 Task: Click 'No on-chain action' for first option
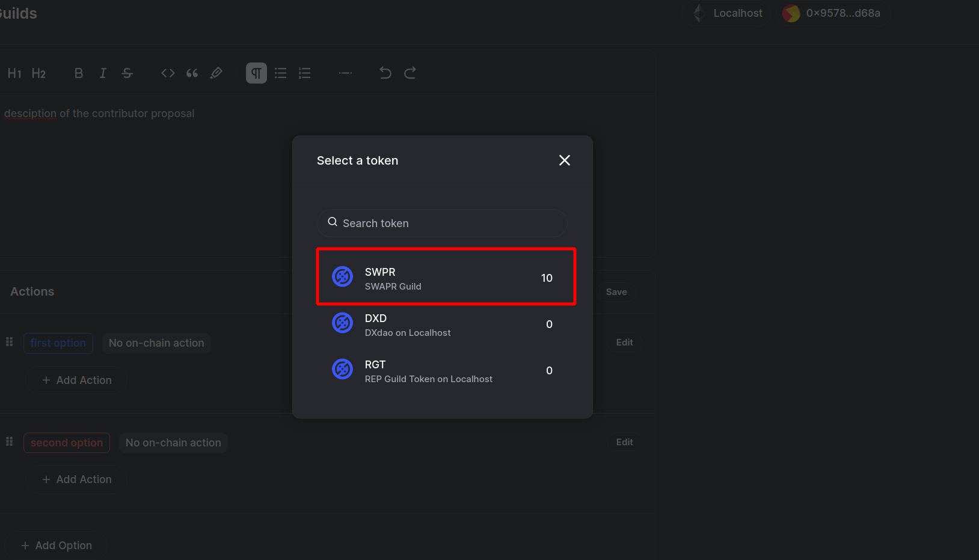point(156,343)
